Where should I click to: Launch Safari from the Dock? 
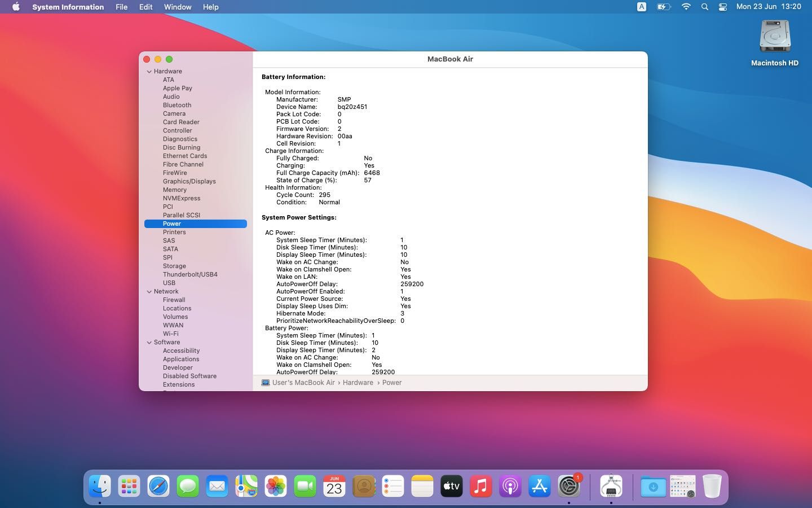[x=158, y=486]
